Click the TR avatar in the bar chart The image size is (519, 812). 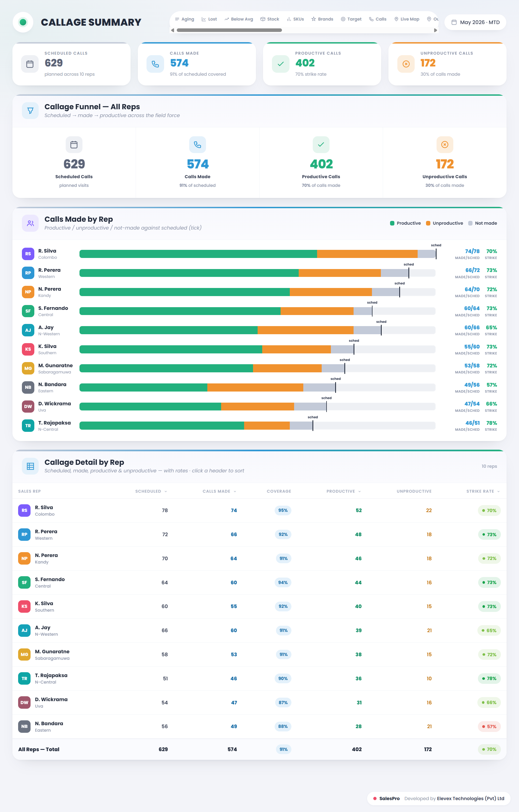28,426
